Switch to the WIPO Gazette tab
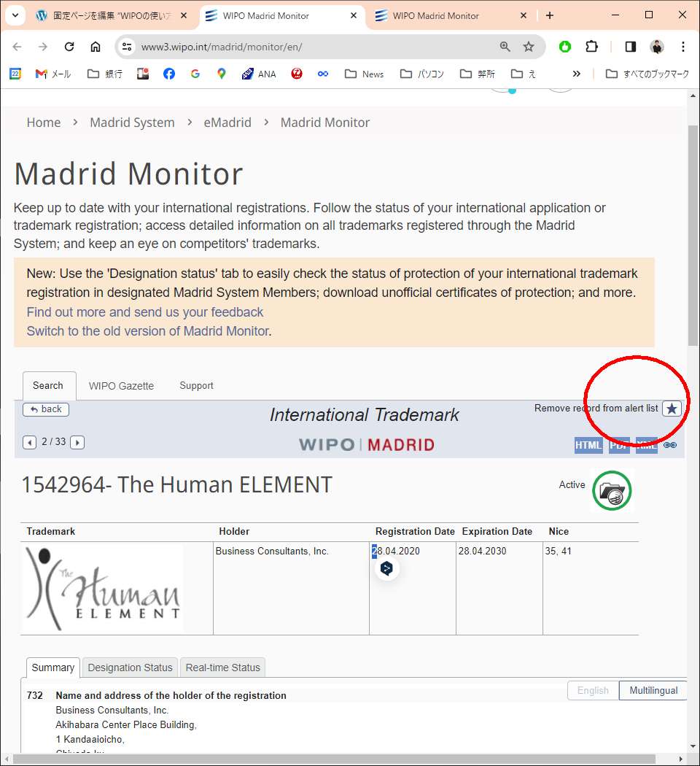The width and height of the screenshot is (700, 766). point(121,386)
